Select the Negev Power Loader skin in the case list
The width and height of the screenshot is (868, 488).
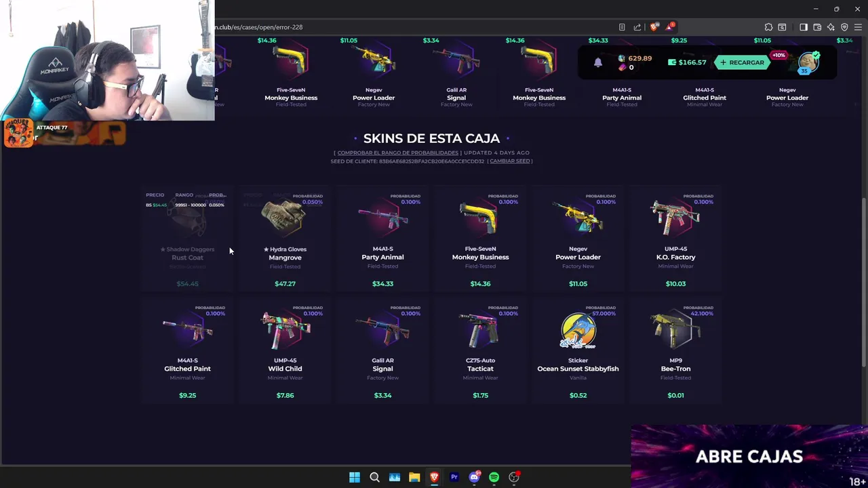coord(578,237)
